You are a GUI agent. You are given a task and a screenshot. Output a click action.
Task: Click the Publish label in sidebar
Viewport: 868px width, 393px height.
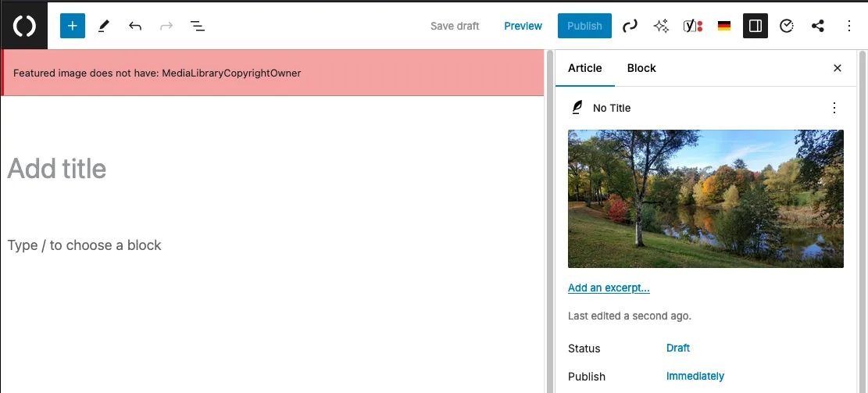click(x=586, y=377)
